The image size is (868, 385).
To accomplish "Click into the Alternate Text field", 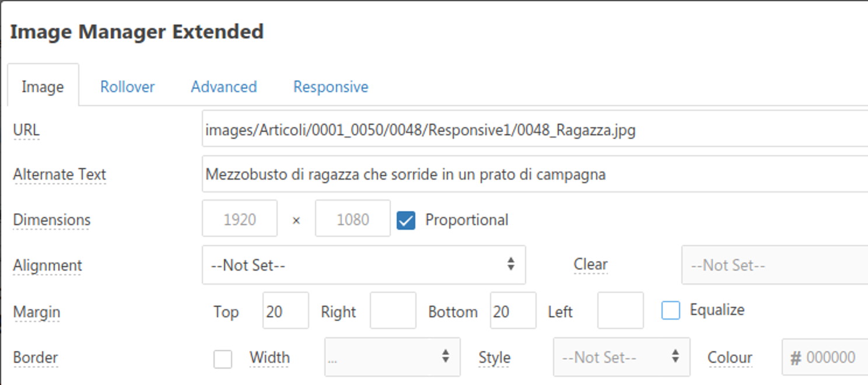I will (535, 174).
